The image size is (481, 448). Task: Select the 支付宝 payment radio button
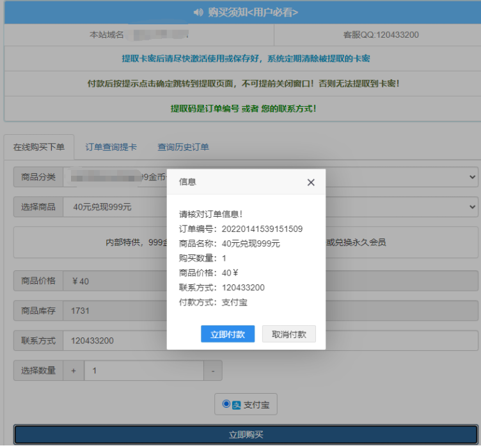[226, 404]
